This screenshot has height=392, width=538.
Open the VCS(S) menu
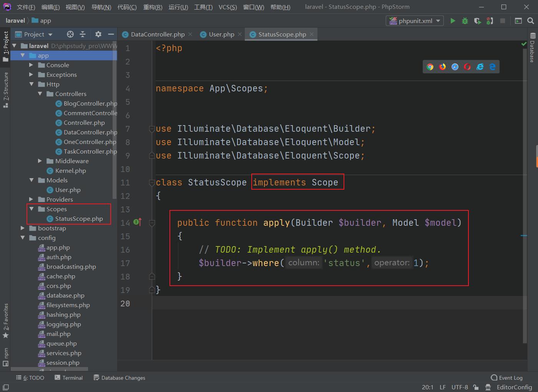pyautogui.click(x=227, y=7)
